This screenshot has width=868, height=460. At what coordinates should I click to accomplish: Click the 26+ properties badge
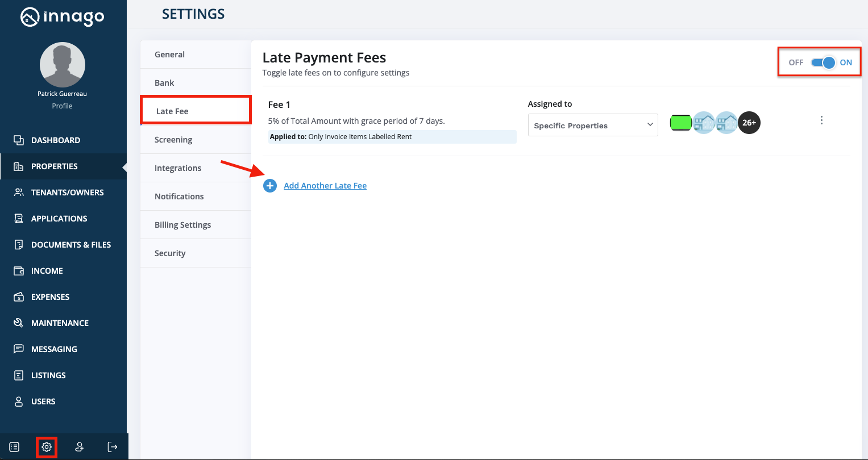749,123
